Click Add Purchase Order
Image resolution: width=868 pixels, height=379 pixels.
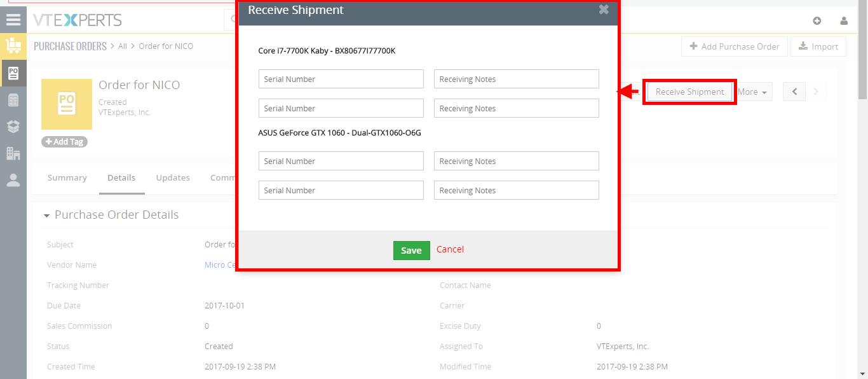click(735, 46)
